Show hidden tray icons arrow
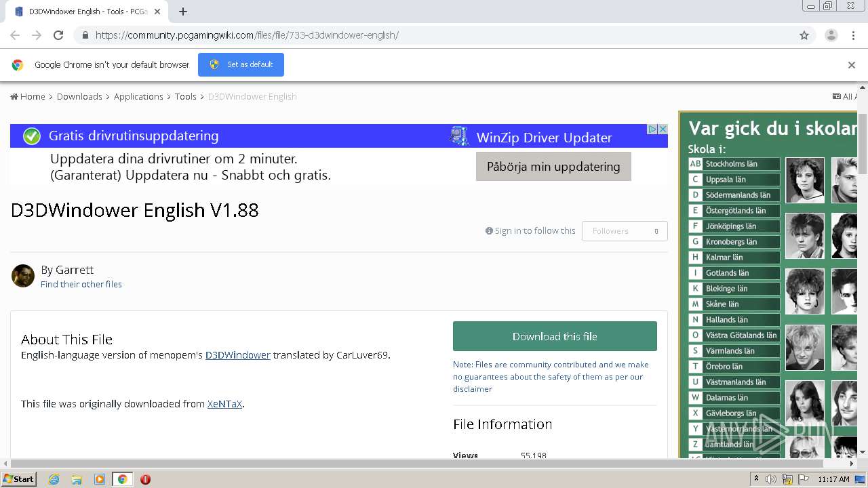The image size is (868, 488). (757, 479)
